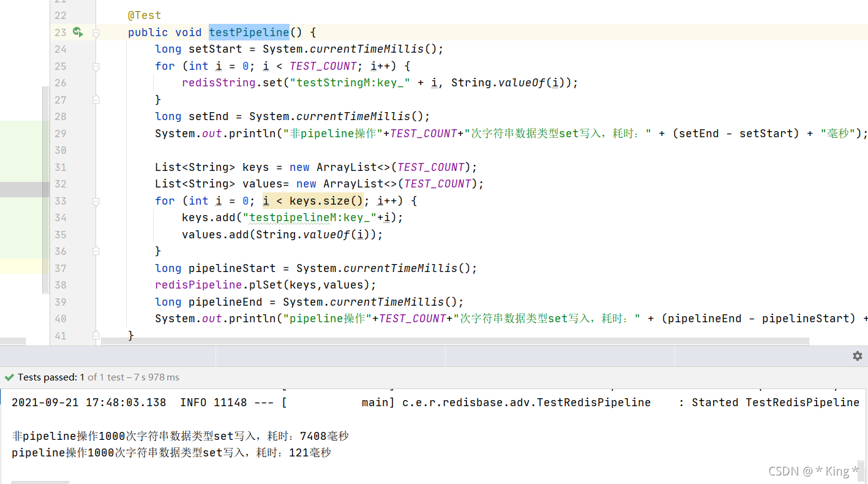Click the green Tests passed checkmark icon
The height and width of the screenshot is (484, 868).
click(9, 377)
